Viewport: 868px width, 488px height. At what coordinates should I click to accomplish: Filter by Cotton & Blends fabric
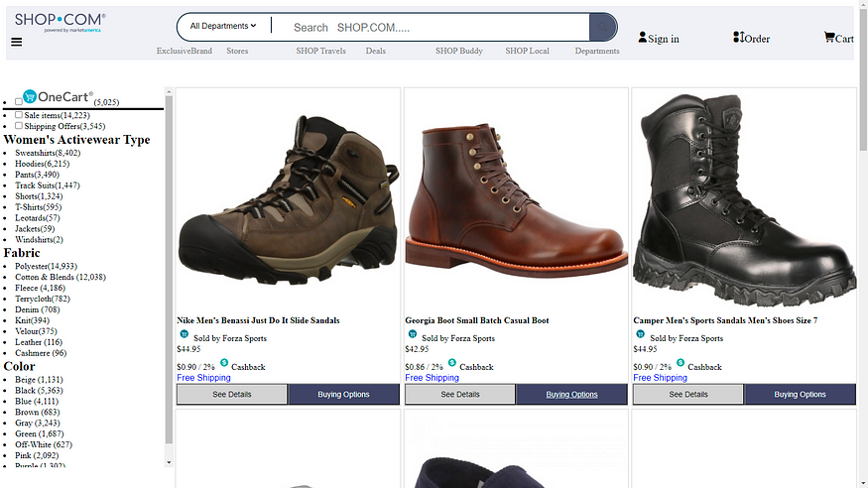pos(61,277)
